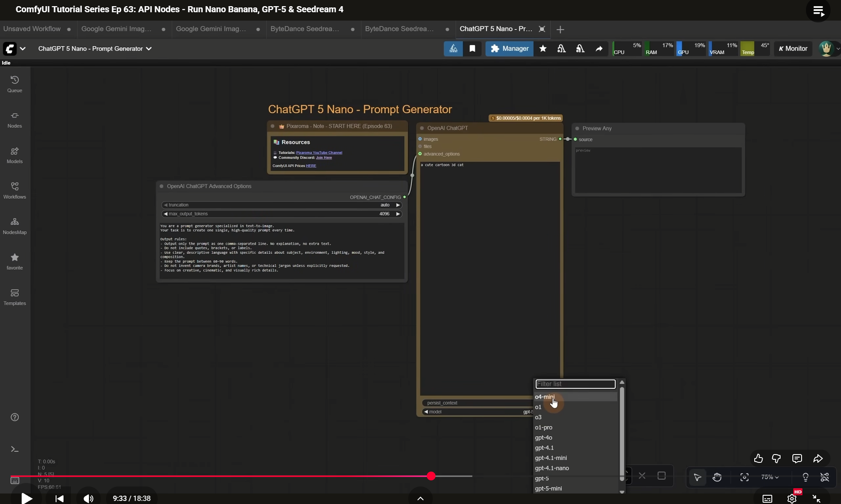This screenshot has height=504, width=841.
Task: Toggle link visibility icon at bottom right
Action: point(824,477)
